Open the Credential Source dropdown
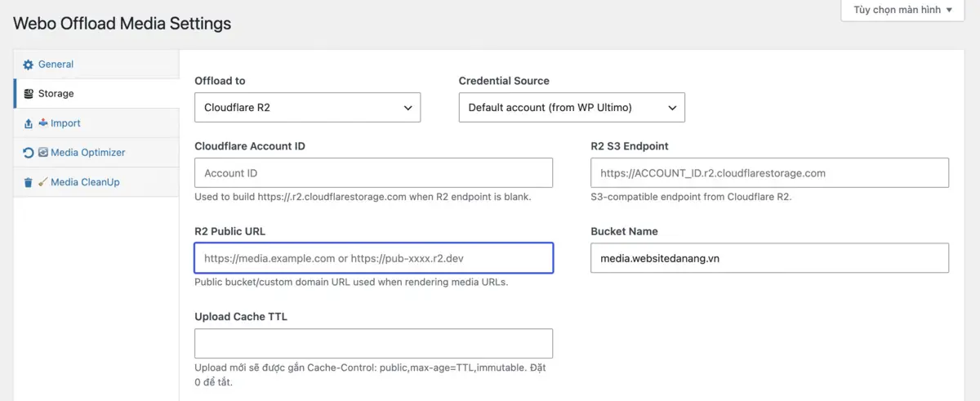Image resolution: width=980 pixels, height=401 pixels. (x=572, y=107)
